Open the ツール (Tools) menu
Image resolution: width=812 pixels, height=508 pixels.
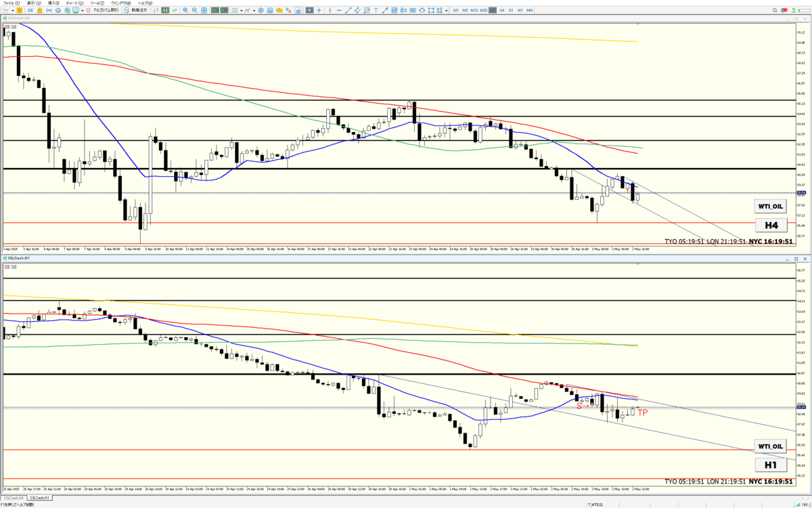(97, 3)
